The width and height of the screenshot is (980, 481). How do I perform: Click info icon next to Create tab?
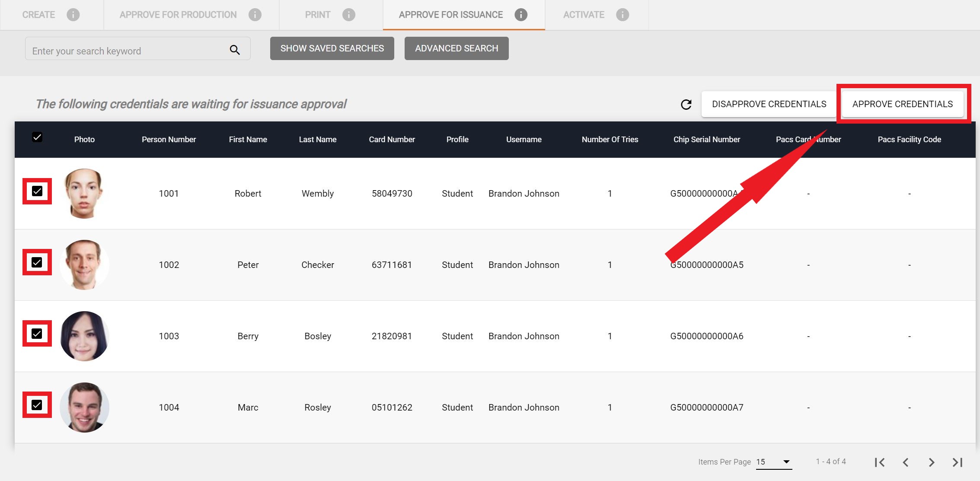(x=73, y=15)
